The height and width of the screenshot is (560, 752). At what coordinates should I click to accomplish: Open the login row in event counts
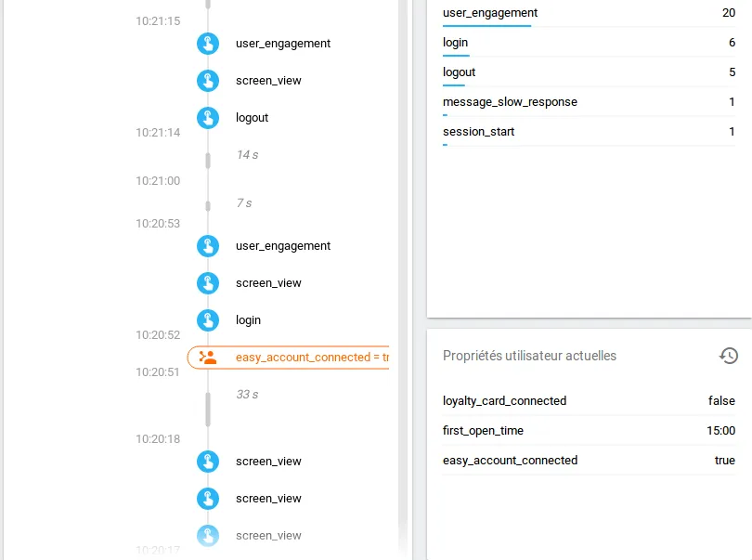[589, 43]
